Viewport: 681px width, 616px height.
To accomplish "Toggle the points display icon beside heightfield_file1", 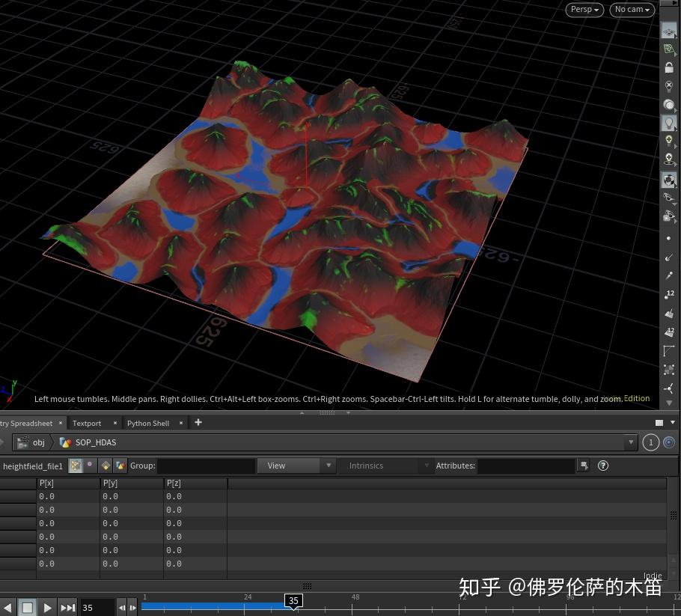I will pos(76,466).
